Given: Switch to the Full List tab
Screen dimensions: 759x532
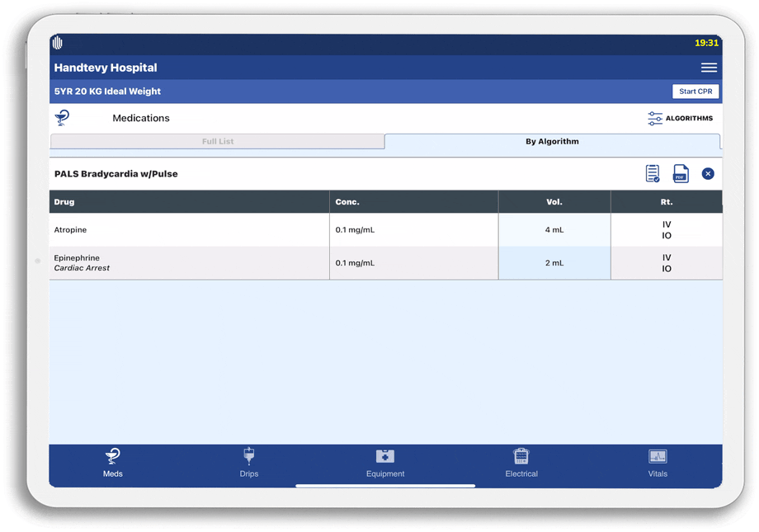Looking at the screenshot, I should 218,142.
